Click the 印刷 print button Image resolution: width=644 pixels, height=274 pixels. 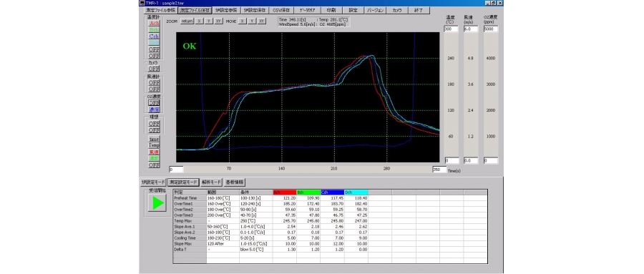click(x=331, y=9)
